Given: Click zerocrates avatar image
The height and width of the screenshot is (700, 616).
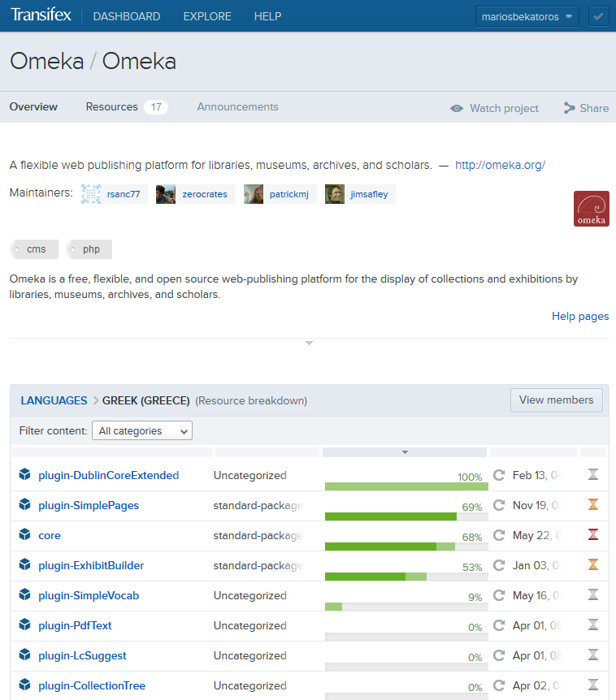Looking at the screenshot, I should tap(166, 194).
